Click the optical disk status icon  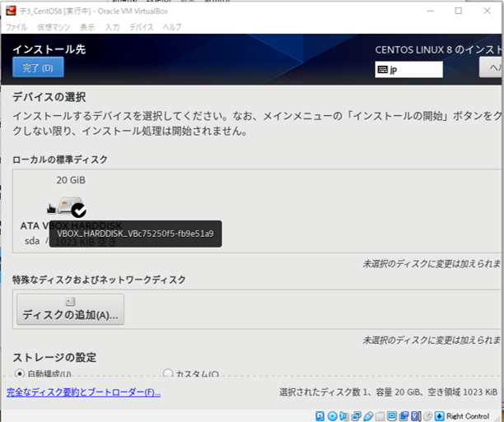pyautogui.click(x=333, y=416)
